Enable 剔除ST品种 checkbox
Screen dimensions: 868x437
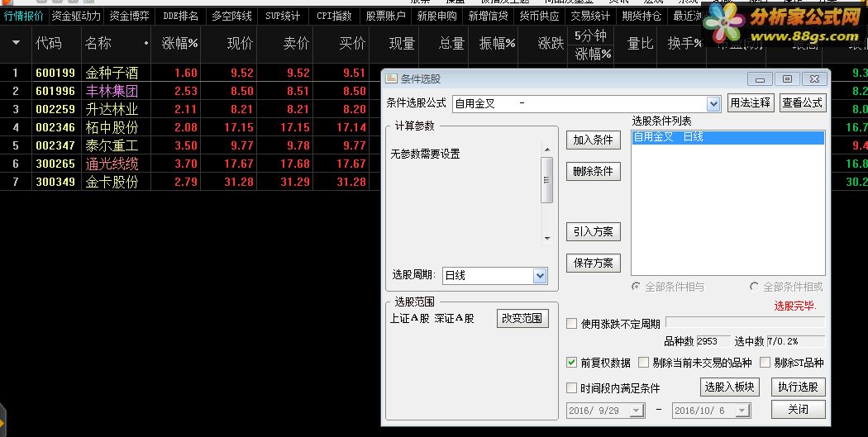[765, 363]
